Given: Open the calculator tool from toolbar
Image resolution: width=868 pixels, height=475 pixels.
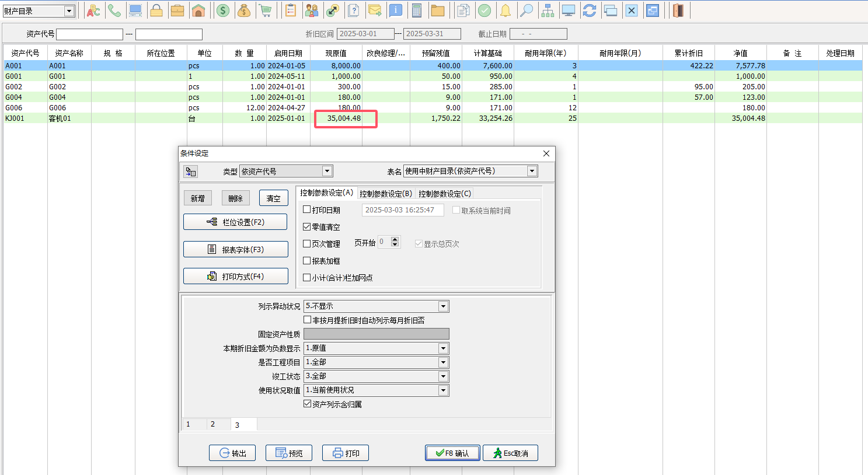Looking at the screenshot, I should (417, 11).
